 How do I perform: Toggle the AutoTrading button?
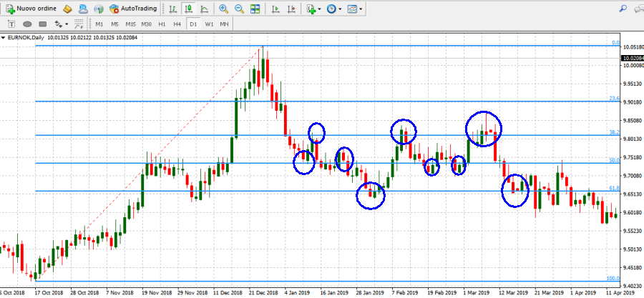pyautogui.click(x=134, y=9)
